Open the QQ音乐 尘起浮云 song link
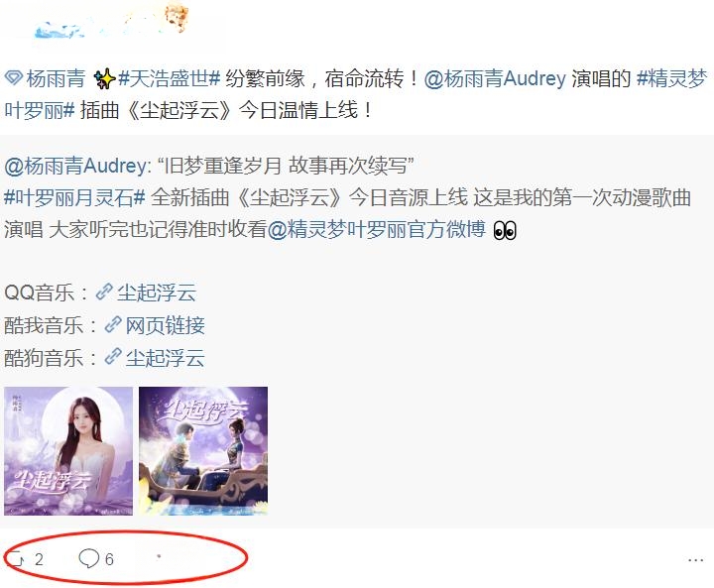Viewport: 714px width, 588px height. click(157, 293)
